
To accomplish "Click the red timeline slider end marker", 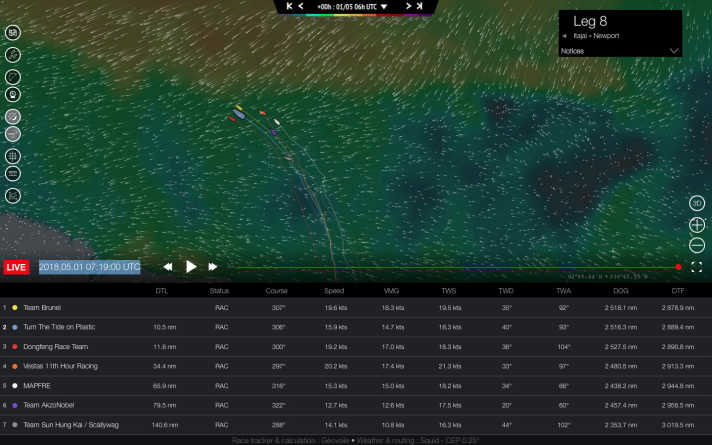I will tap(679, 267).
